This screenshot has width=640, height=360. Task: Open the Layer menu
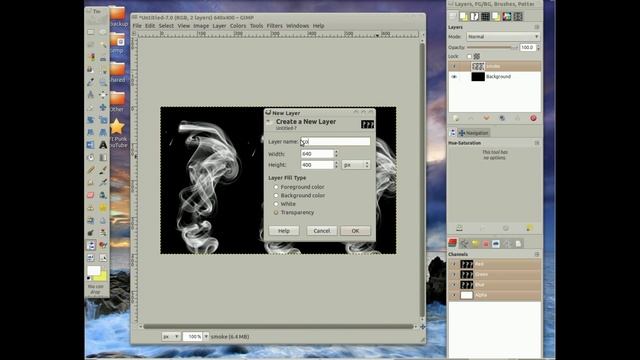(x=219, y=26)
